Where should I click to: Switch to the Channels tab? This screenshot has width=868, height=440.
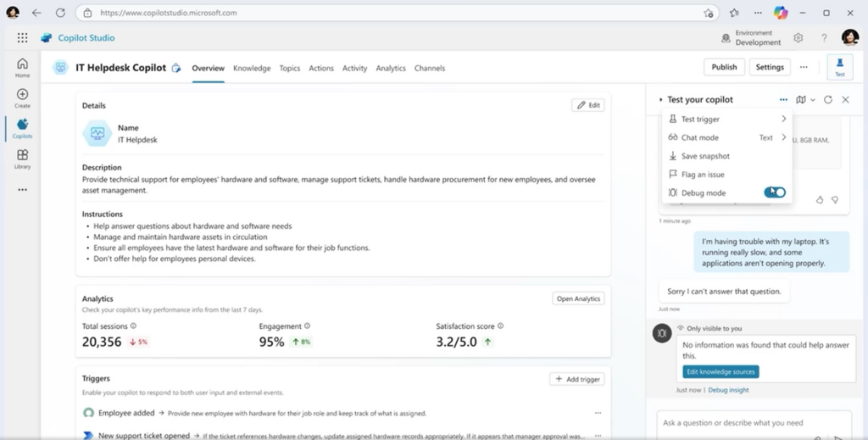click(430, 68)
